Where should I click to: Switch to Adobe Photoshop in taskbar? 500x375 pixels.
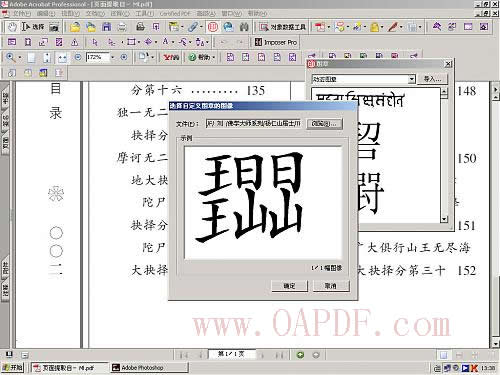click(x=149, y=368)
